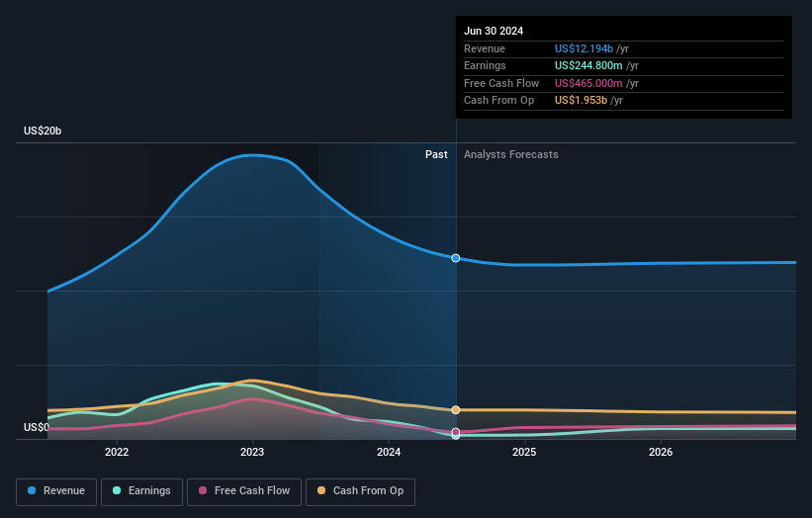Screen dimensions: 812x518
Task: Click the 2024 x-axis label
Action: coord(389,452)
